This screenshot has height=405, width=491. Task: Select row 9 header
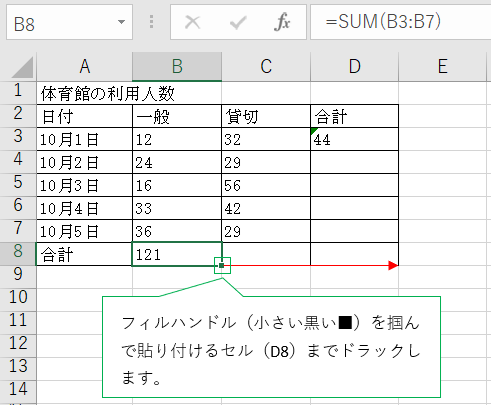18,277
